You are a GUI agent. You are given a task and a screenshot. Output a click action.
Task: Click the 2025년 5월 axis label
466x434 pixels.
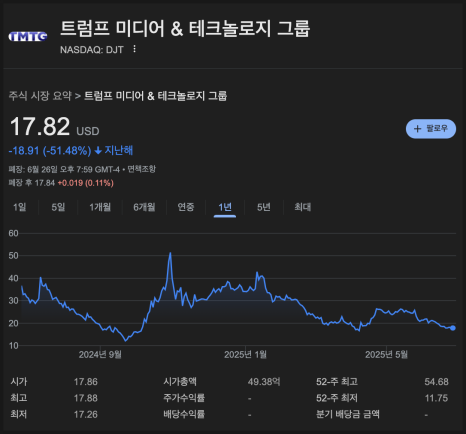386,355
